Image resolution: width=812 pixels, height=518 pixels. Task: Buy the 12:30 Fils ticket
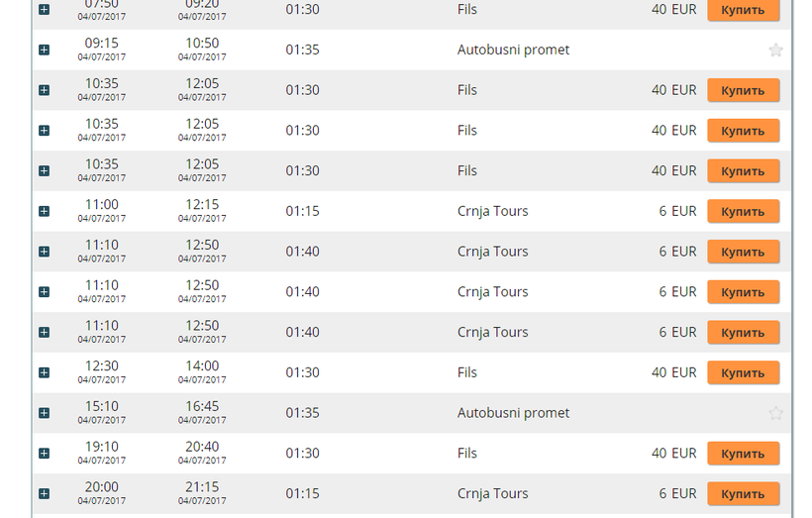click(743, 372)
